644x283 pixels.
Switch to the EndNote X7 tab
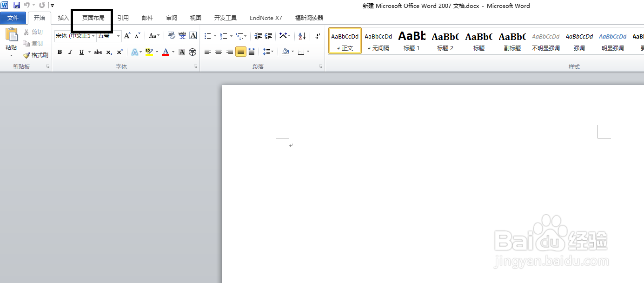click(x=266, y=18)
